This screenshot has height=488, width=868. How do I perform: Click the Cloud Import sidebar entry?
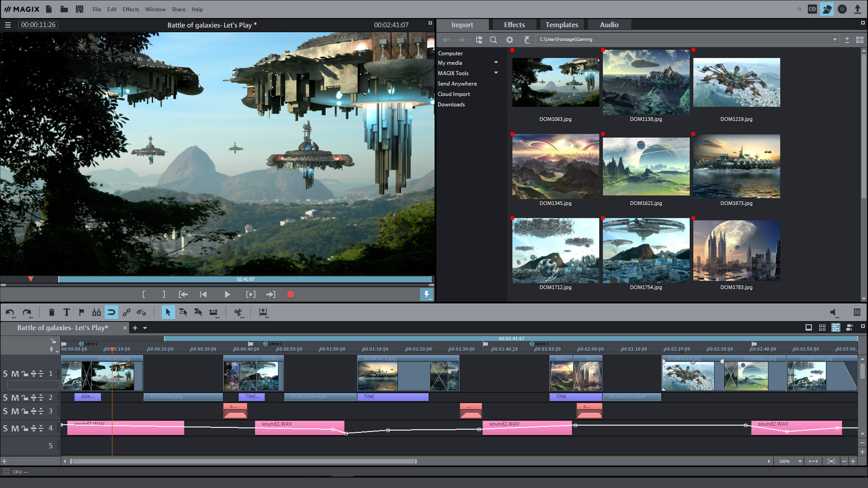coord(453,94)
